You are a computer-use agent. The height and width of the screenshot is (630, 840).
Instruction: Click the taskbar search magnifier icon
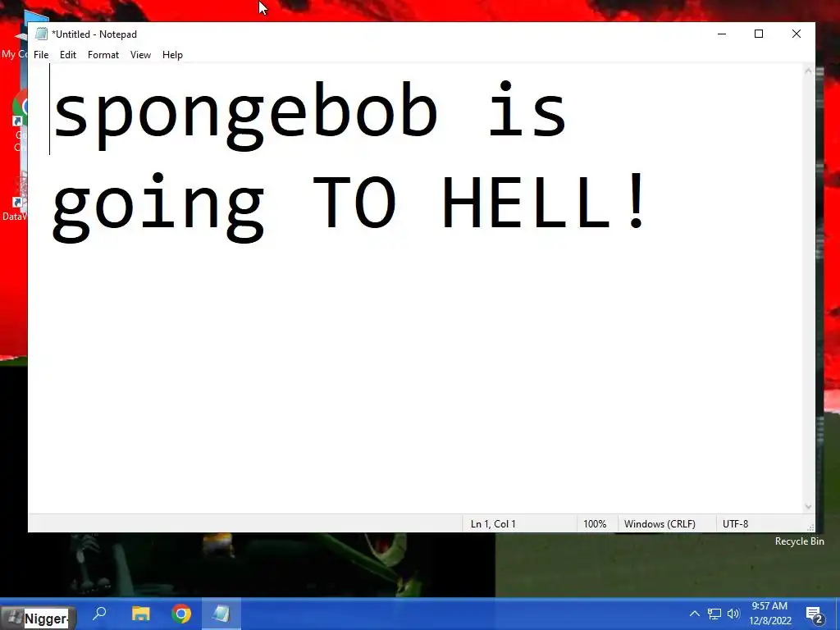tap(99, 614)
